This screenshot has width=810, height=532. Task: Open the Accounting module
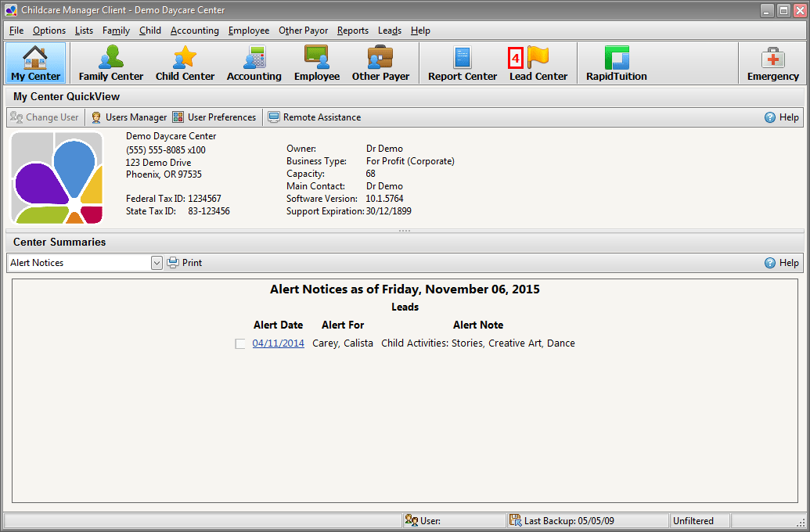click(x=254, y=63)
